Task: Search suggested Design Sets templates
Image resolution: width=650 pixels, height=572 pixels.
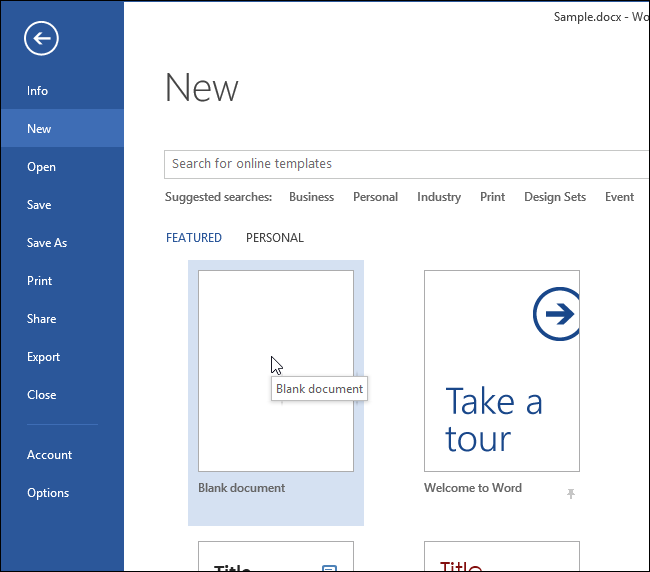Action: point(555,197)
